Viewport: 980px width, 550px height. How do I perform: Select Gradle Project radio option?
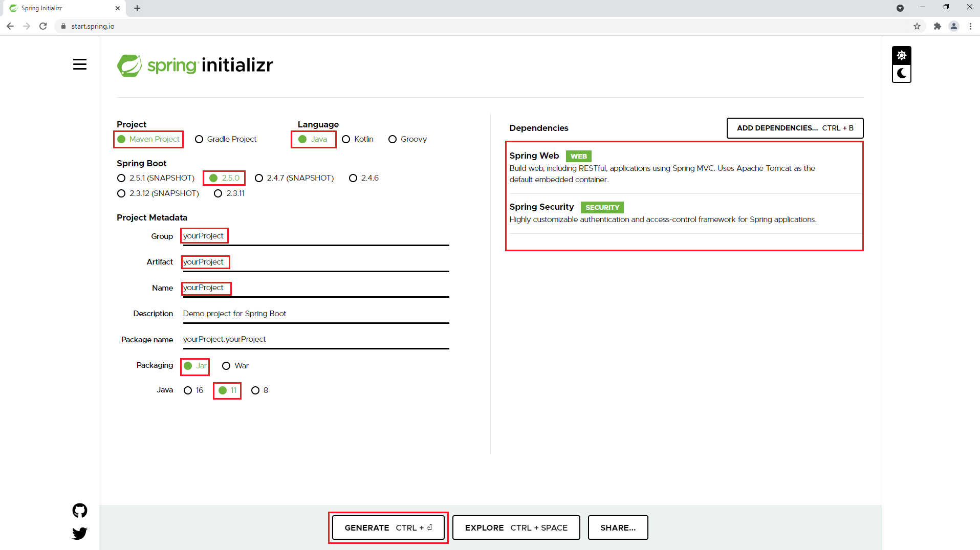(x=226, y=139)
